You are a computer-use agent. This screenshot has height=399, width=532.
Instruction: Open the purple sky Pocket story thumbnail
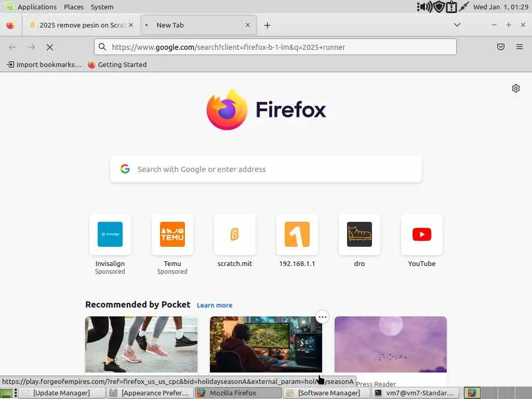pos(391,344)
